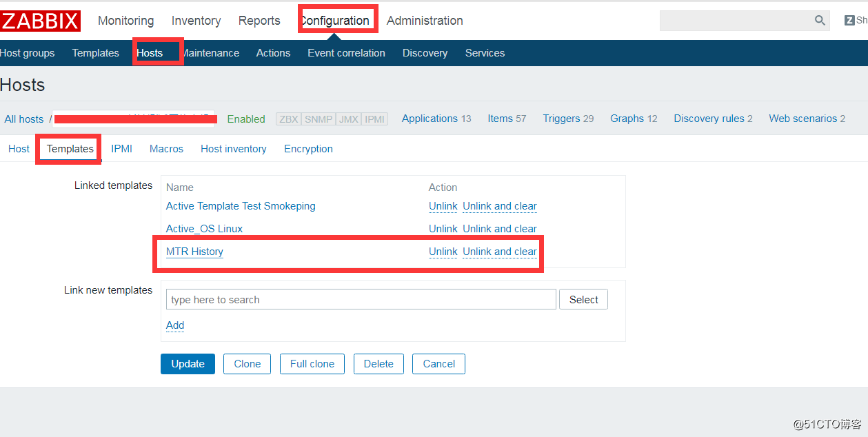Open Active Template Test Smokeping template
The width and height of the screenshot is (868, 437).
[x=241, y=206]
